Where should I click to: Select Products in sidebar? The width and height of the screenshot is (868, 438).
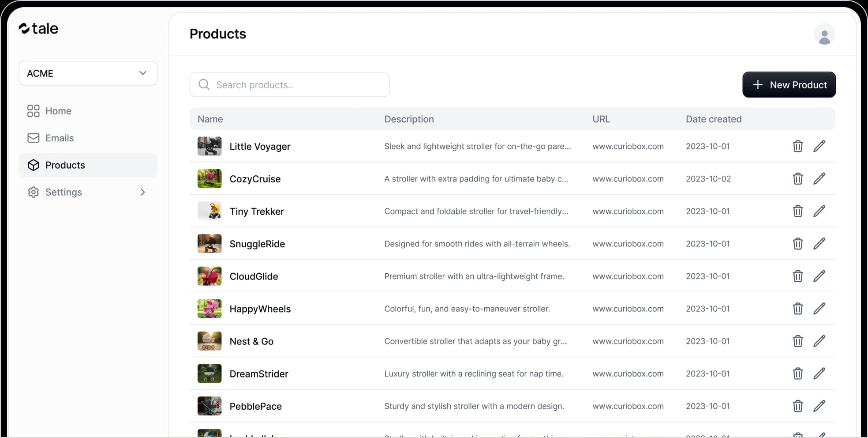(88, 165)
